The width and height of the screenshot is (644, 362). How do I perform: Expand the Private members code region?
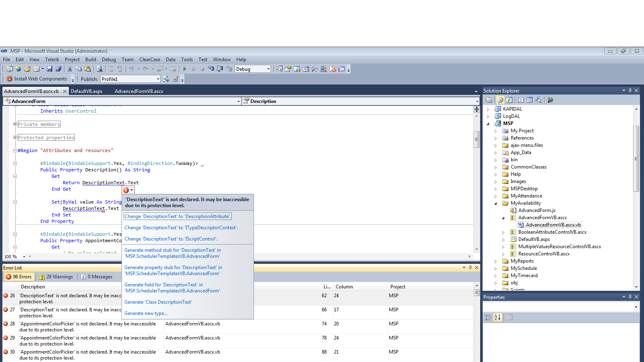coord(15,124)
